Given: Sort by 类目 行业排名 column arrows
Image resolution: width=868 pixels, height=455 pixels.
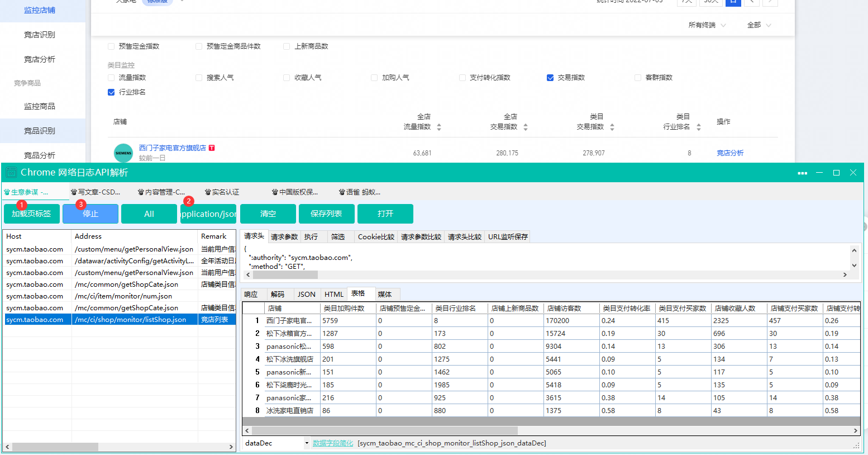Looking at the screenshot, I should (699, 127).
